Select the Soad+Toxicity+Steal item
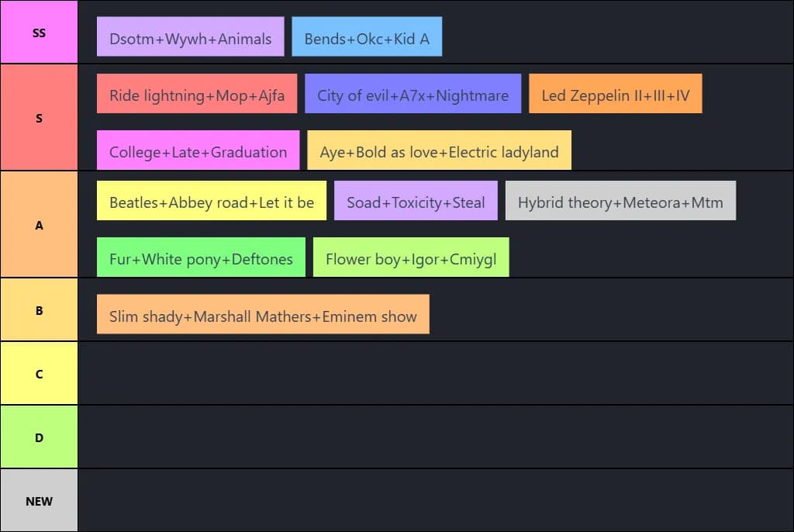Screen dimensions: 794x532 (416, 202)
